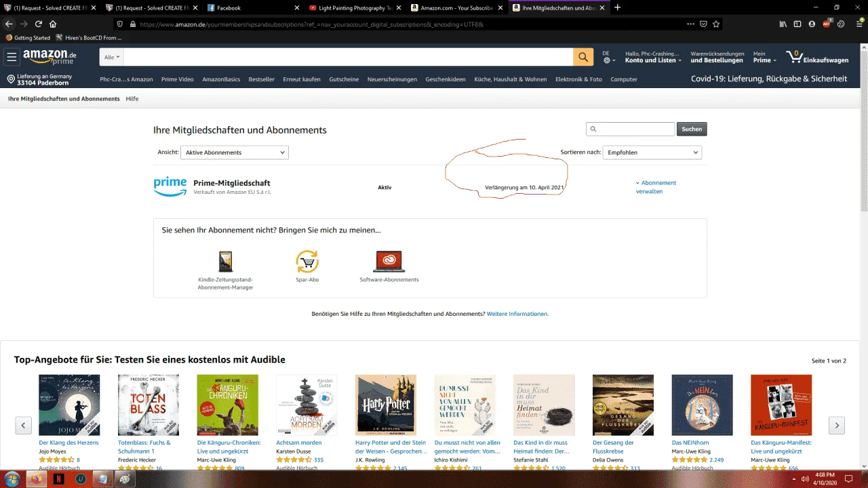Open Firefox account icon
The width and height of the screenshot is (868, 488).
[x=812, y=24]
